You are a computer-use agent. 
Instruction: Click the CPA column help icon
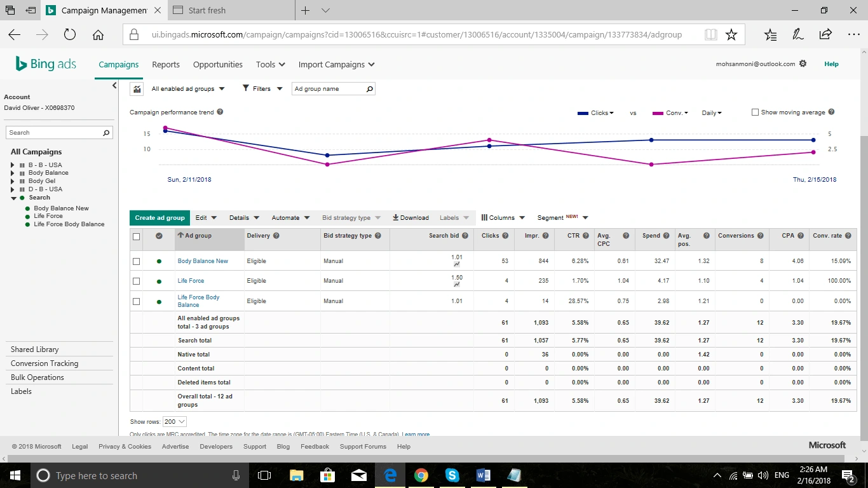[x=801, y=236]
